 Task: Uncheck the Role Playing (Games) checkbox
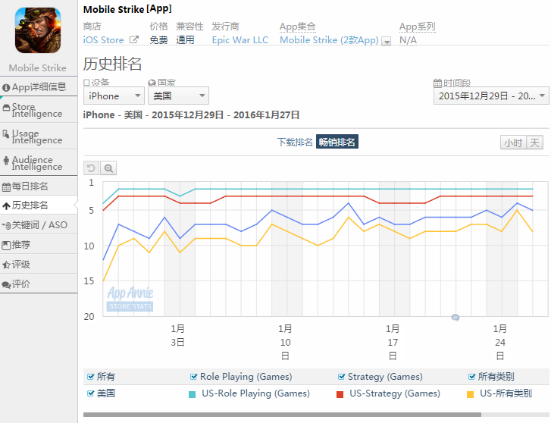pyautogui.click(x=193, y=377)
